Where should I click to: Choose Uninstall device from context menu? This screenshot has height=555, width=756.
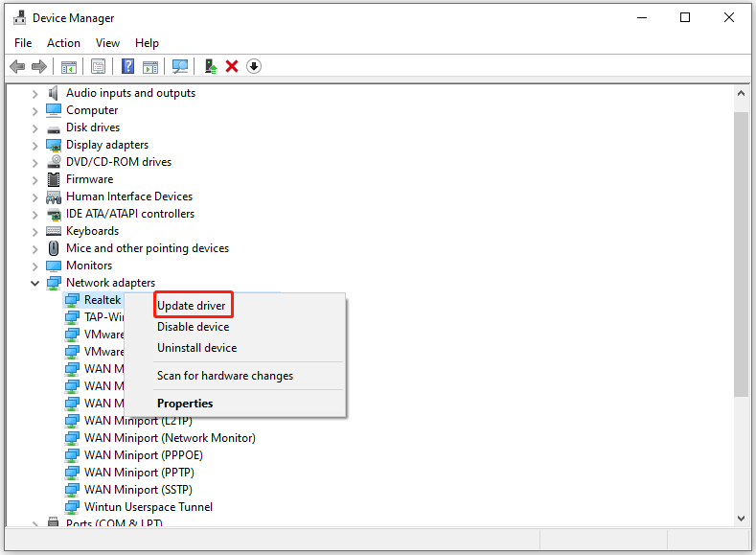click(196, 348)
